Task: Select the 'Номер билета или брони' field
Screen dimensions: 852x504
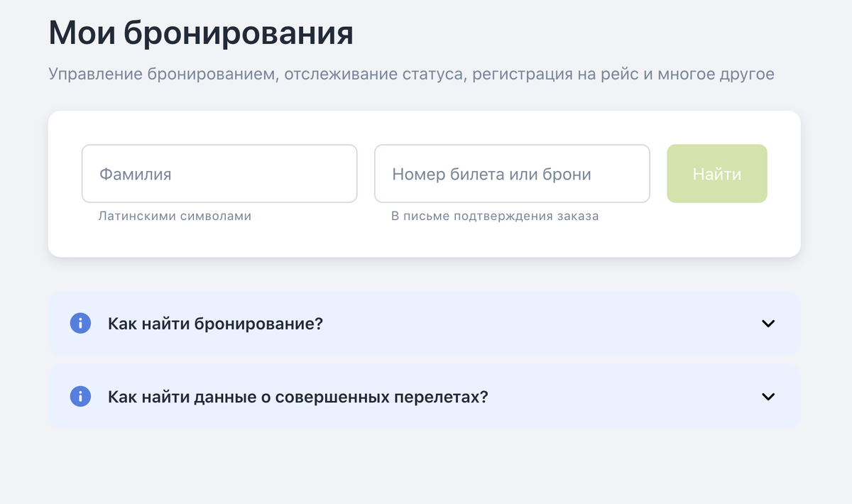Action: pyautogui.click(x=512, y=173)
